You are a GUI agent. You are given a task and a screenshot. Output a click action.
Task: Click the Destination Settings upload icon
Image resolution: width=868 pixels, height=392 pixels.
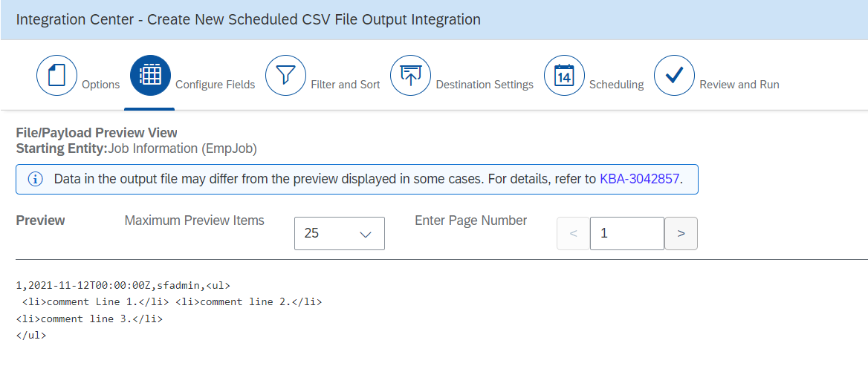click(x=411, y=75)
